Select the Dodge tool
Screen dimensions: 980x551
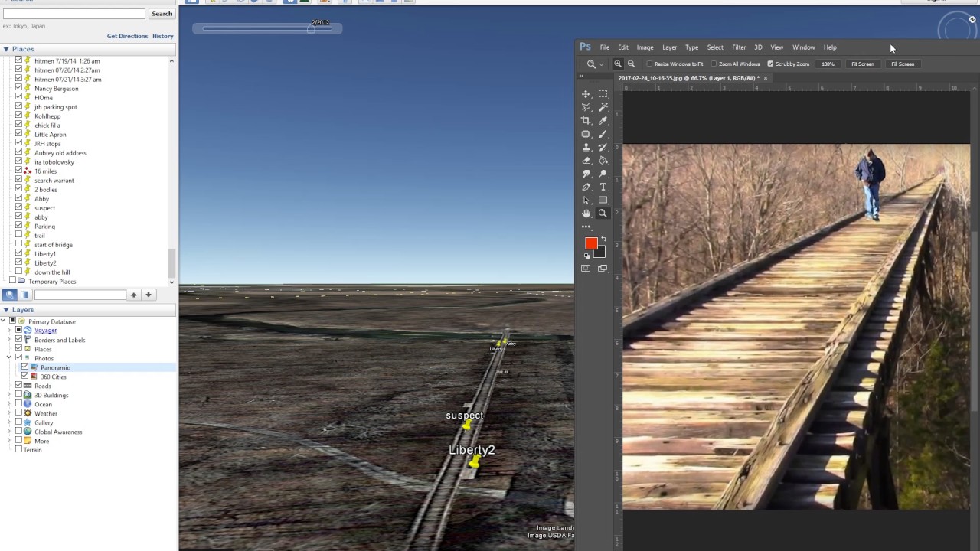click(x=603, y=174)
